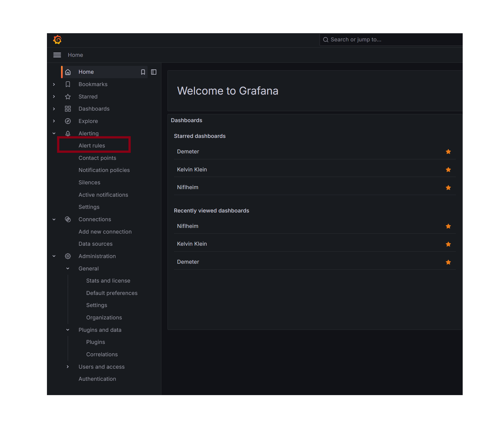Click the Search or jump to field
This screenshot has width=504, height=430.
pos(391,40)
